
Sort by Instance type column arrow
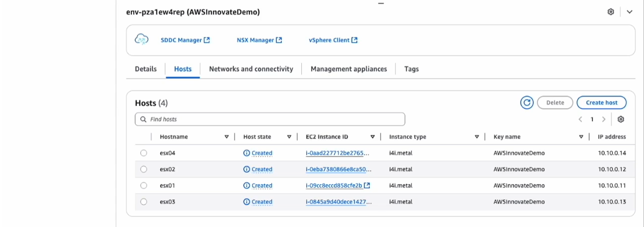pyautogui.click(x=477, y=137)
